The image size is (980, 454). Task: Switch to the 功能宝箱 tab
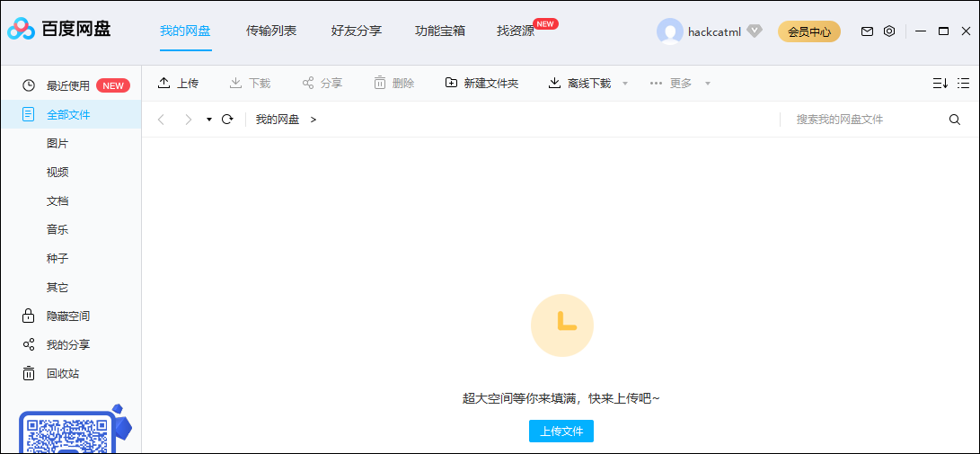pos(440,31)
